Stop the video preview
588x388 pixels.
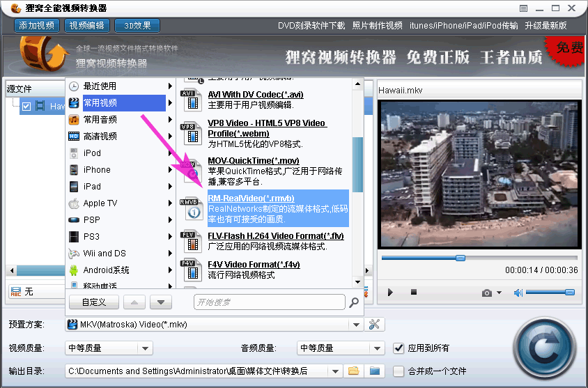414,292
